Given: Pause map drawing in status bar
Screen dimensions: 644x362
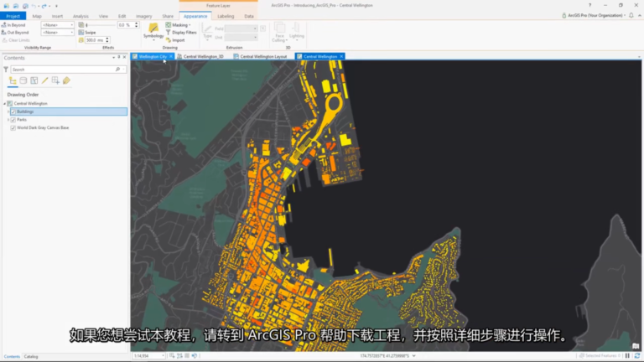Looking at the screenshot, I should pyautogui.click(x=627, y=356).
